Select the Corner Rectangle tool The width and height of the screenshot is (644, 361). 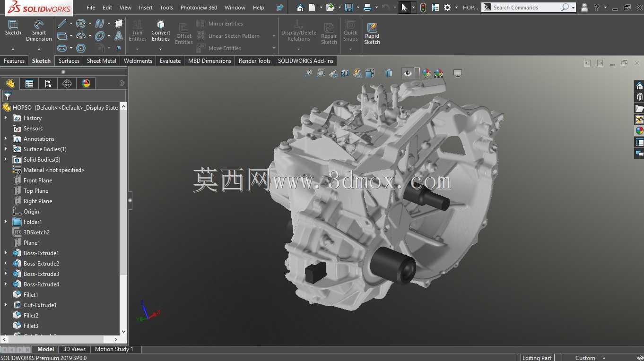click(62, 36)
